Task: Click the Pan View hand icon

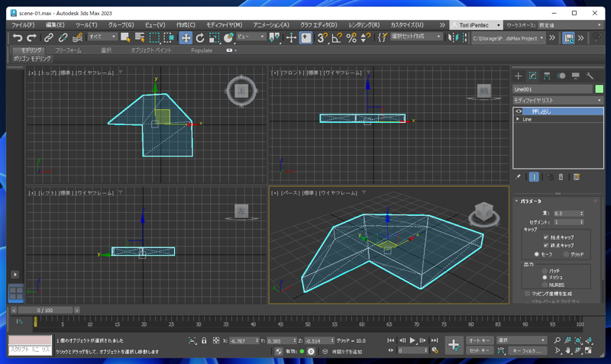Action: (x=567, y=350)
